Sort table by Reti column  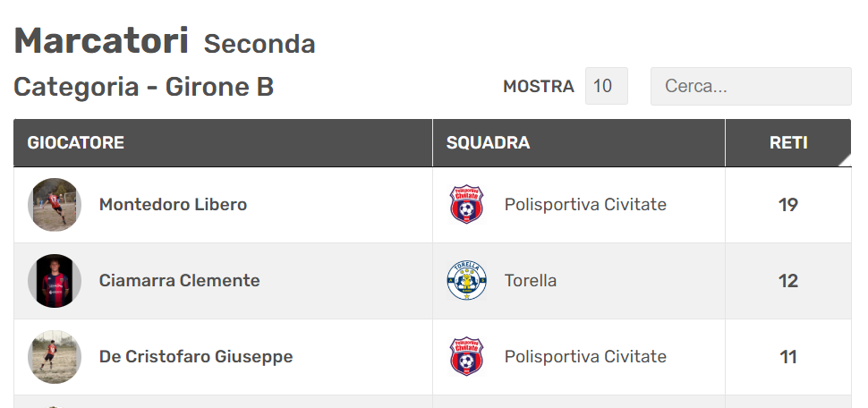coord(788,143)
